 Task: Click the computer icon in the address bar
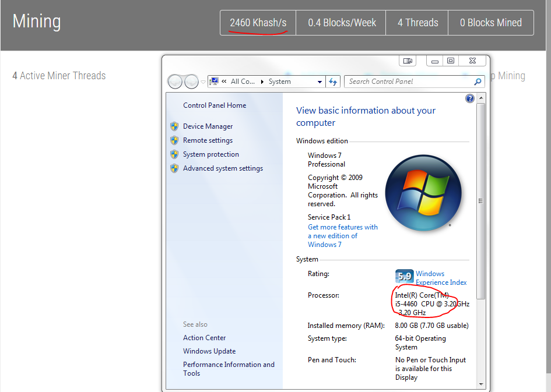213,82
